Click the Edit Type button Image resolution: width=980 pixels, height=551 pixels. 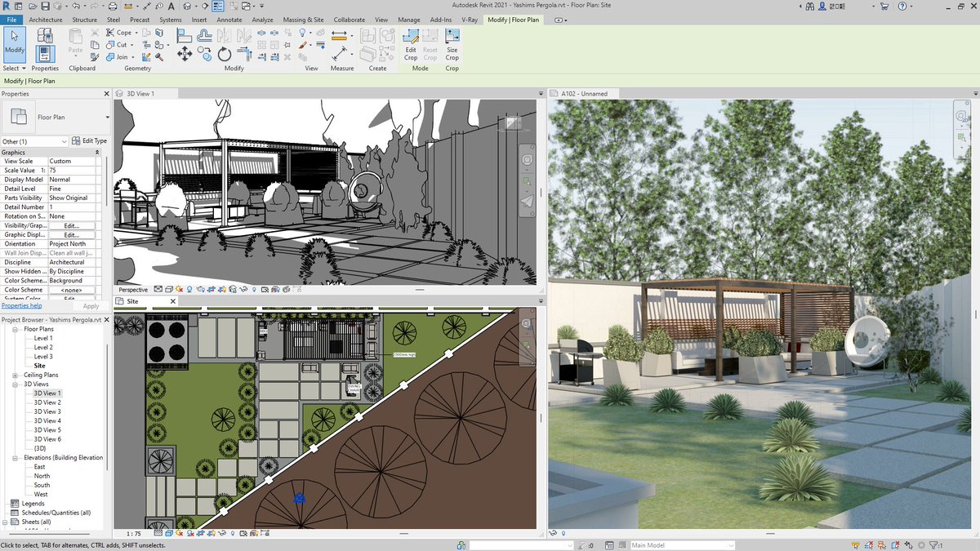pos(90,141)
